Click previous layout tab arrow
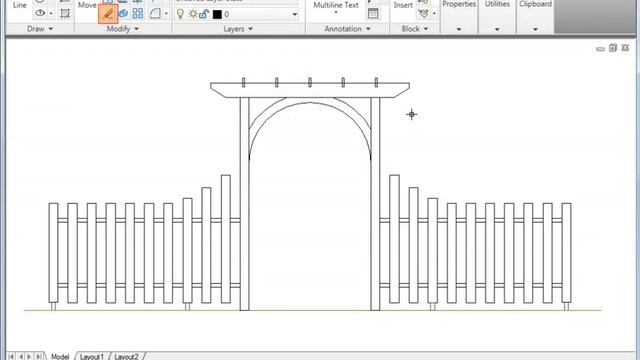Image resolution: width=640 pixels, height=360 pixels. click(x=21, y=356)
